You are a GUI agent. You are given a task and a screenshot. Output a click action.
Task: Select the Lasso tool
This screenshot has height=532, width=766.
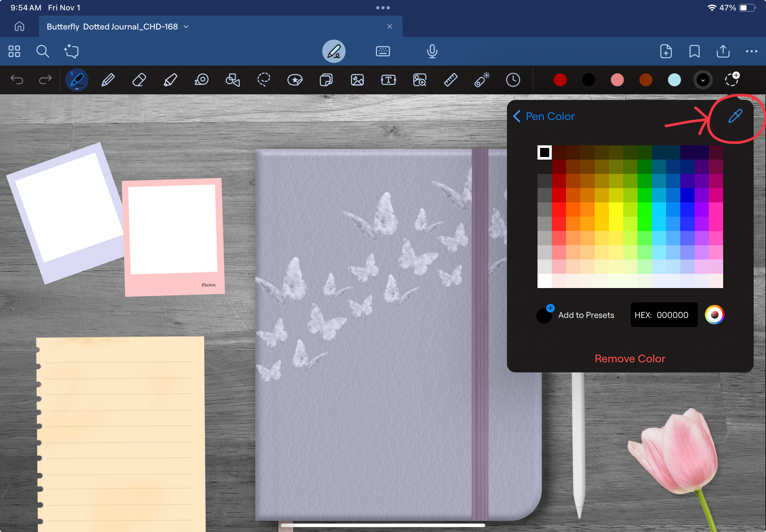264,80
